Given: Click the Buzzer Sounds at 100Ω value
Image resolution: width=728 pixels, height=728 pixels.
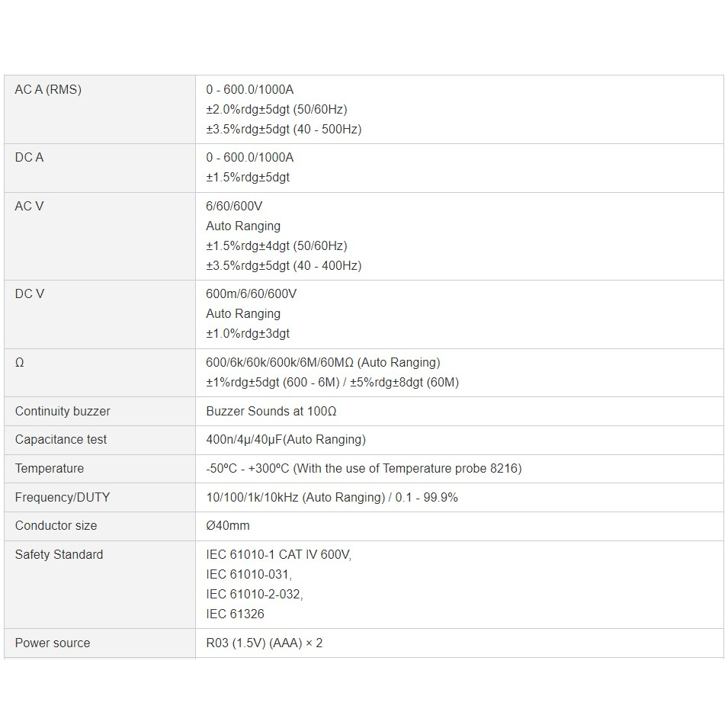Looking at the screenshot, I should tap(271, 412).
